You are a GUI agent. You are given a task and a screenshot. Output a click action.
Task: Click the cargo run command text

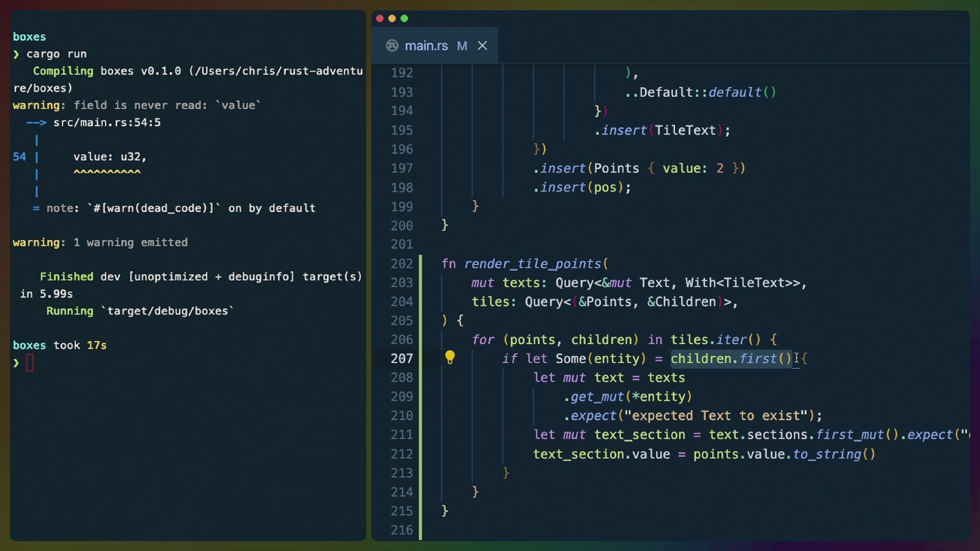[x=56, y=54]
